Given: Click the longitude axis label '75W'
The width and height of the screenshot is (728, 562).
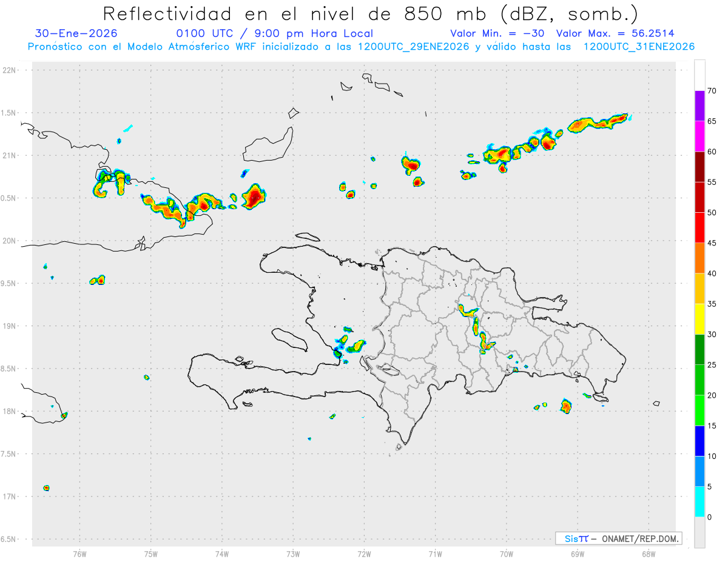Looking at the screenshot, I should click(151, 554).
